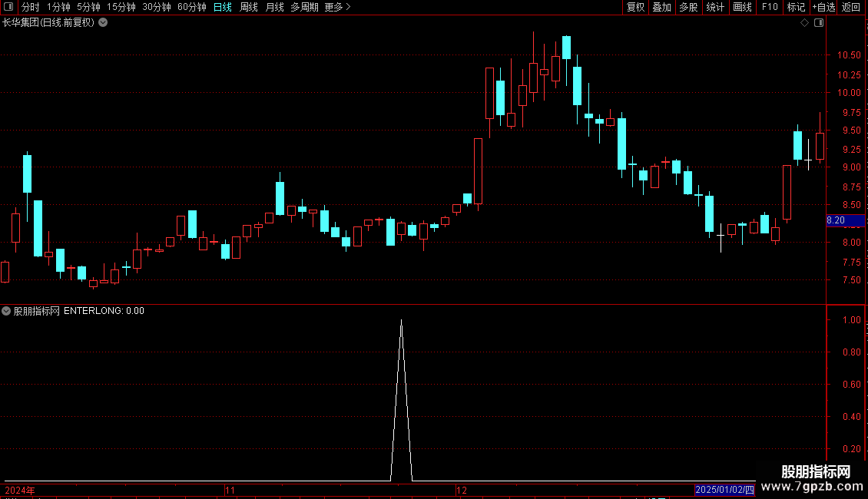Open dropdown beside 股朋指标网 indicator name

point(6,311)
